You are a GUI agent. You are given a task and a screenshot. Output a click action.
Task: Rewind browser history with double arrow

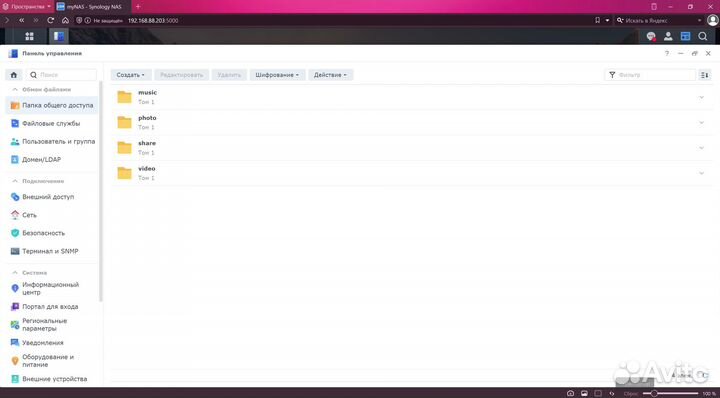(22, 20)
